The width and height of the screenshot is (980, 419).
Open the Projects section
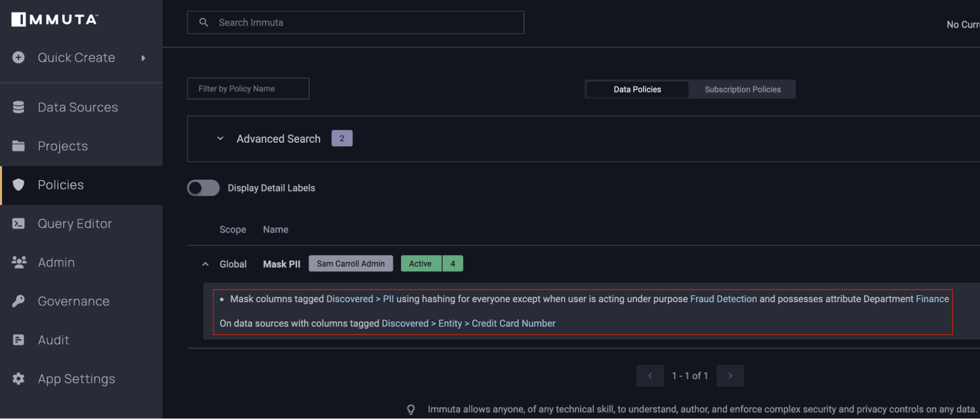(x=63, y=146)
